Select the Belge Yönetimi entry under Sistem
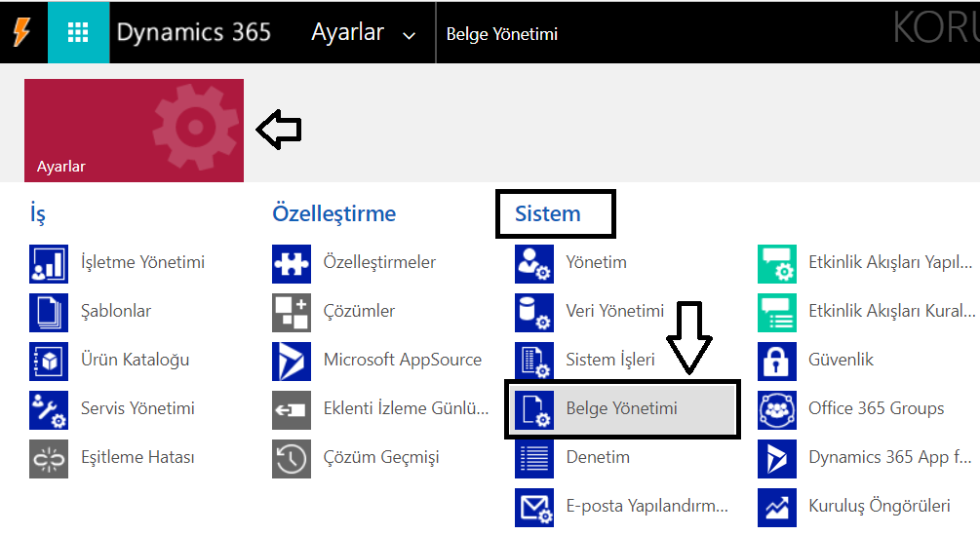 point(622,409)
